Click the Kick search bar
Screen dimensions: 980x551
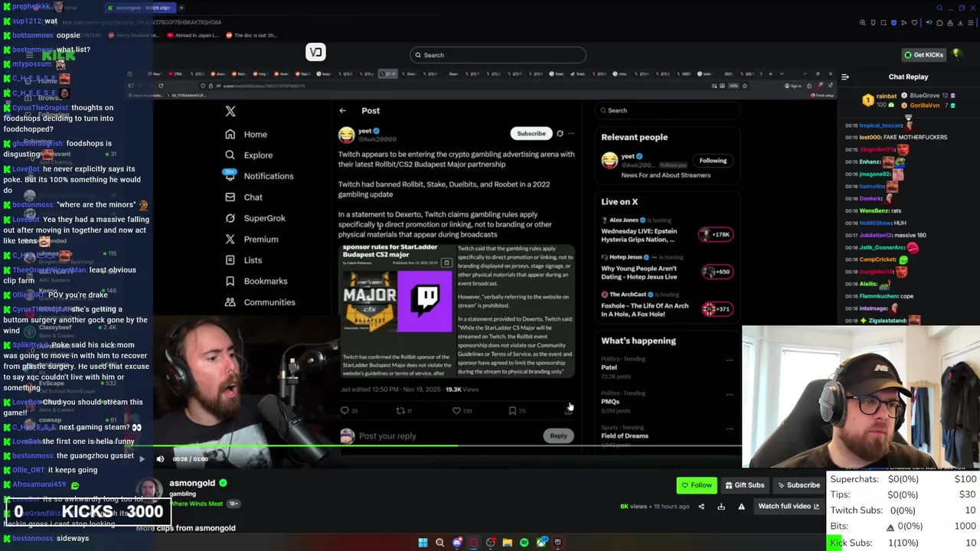tap(498, 55)
